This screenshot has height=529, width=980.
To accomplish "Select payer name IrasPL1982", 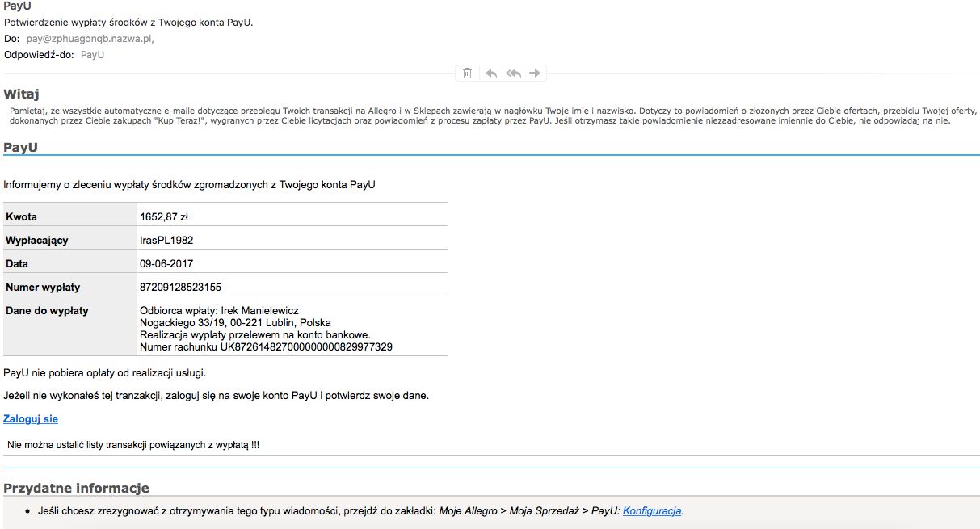I will [x=166, y=240].
